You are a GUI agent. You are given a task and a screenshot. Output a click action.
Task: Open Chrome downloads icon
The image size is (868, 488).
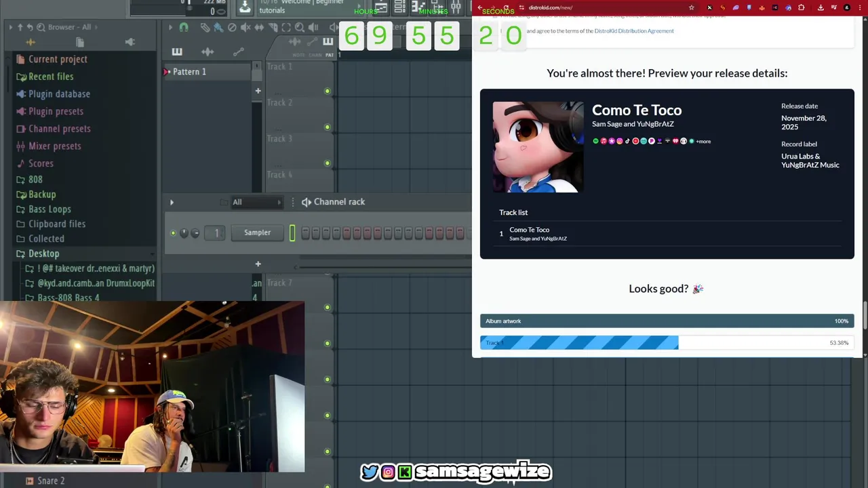point(821,7)
